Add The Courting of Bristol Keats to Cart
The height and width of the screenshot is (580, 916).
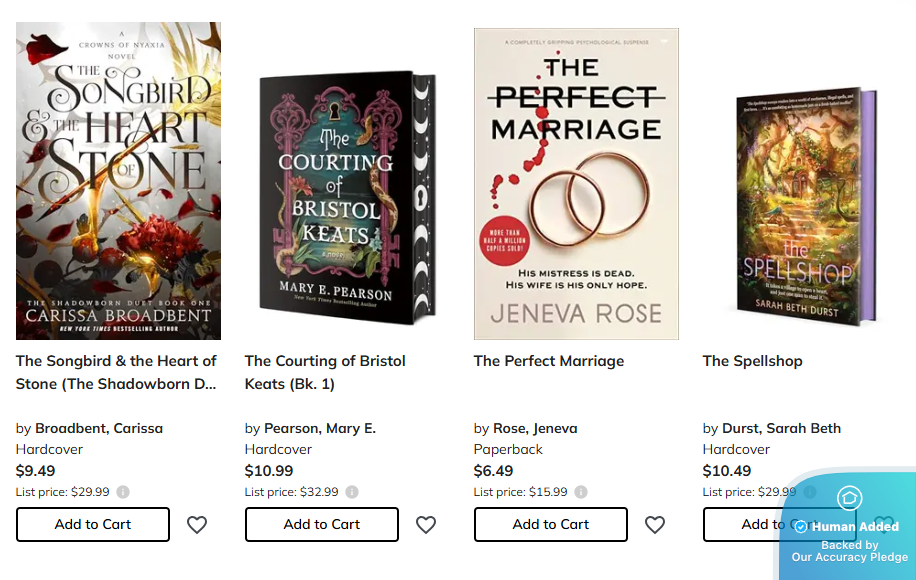[321, 524]
